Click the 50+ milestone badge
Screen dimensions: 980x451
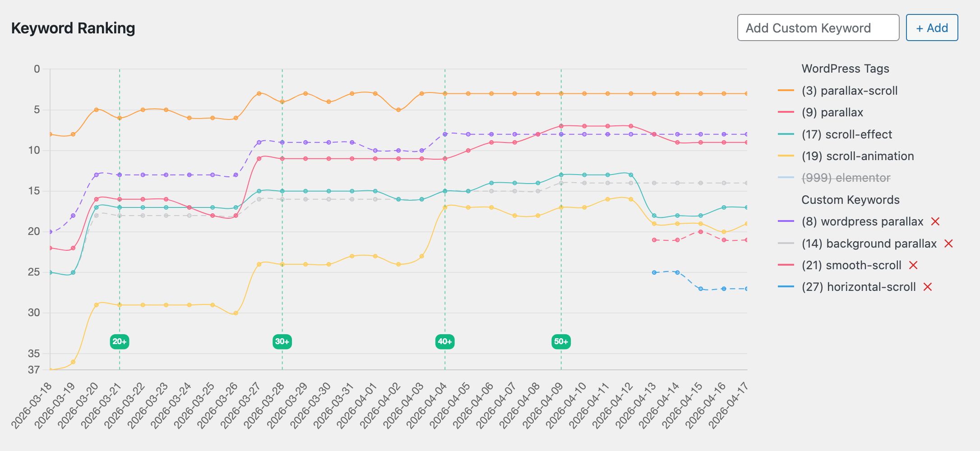click(561, 341)
